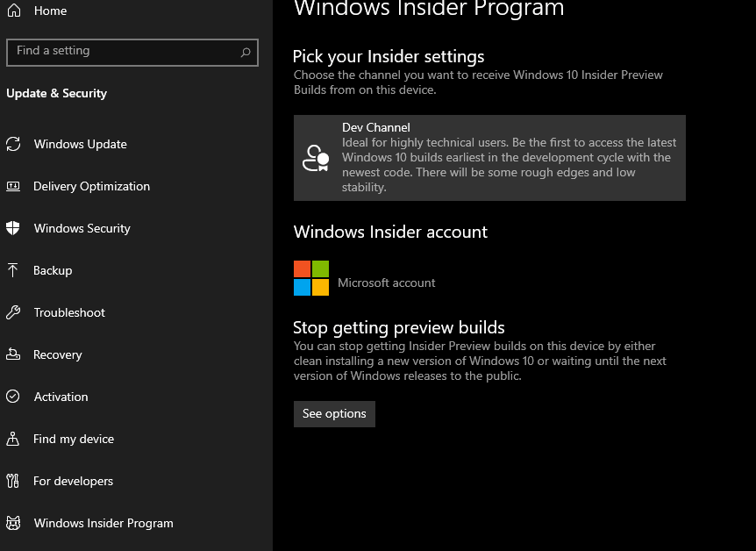
Task: Click the search magnifier icon
Action: point(246,52)
